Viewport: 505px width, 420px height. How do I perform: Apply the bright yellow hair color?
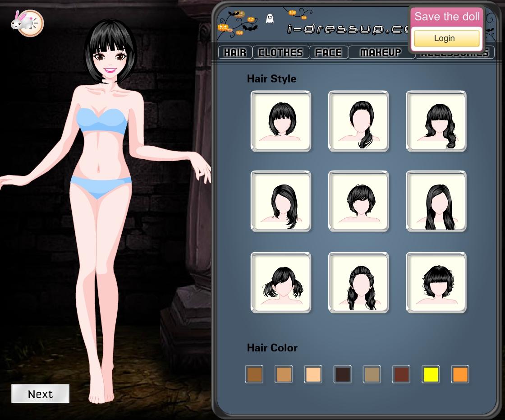(431, 374)
